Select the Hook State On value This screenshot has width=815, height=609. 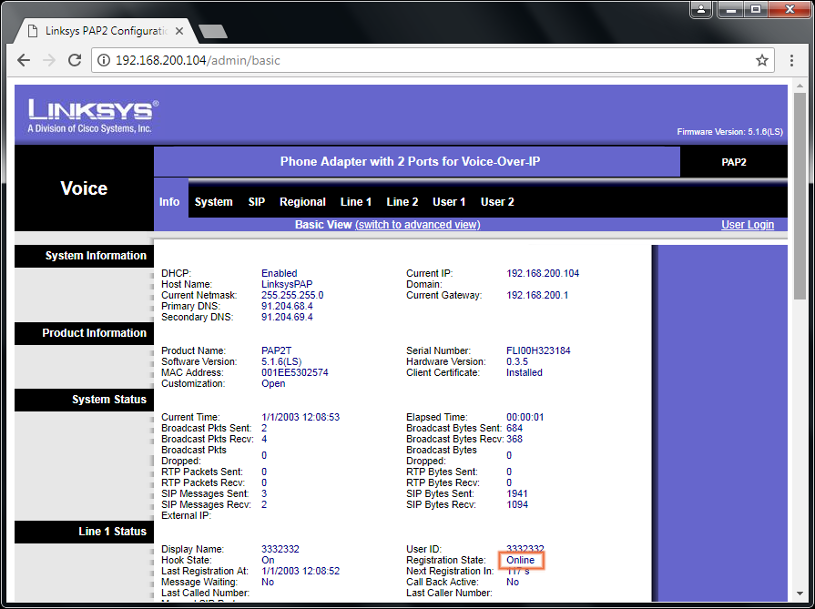(268, 560)
